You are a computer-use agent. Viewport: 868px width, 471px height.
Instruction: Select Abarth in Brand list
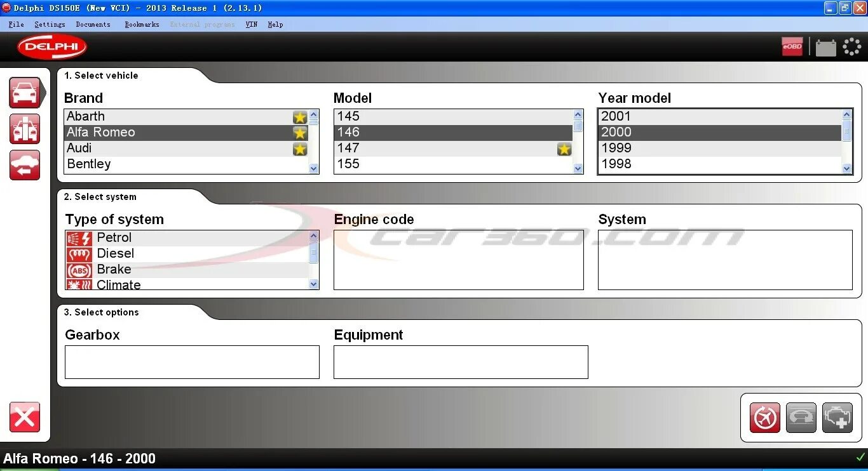(x=186, y=117)
